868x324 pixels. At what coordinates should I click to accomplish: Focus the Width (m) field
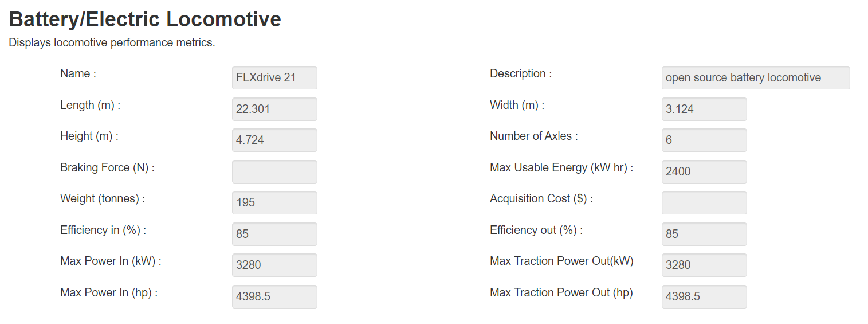(x=704, y=109)
